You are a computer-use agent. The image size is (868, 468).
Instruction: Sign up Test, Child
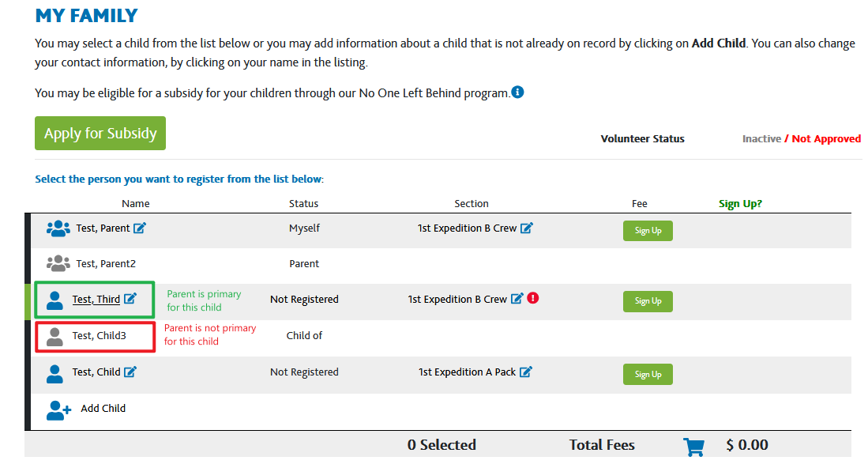[648, 375]
